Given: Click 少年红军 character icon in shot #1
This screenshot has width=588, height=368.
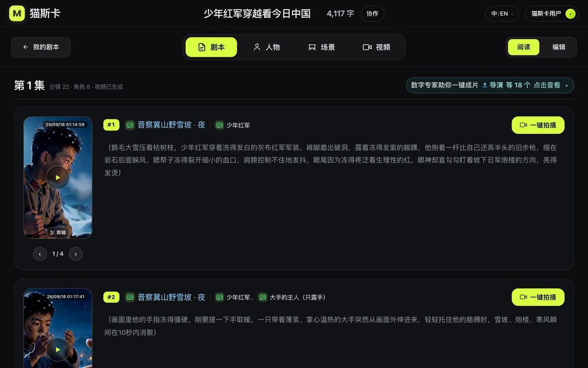Looking at the screenshot, I should [220, 125].
